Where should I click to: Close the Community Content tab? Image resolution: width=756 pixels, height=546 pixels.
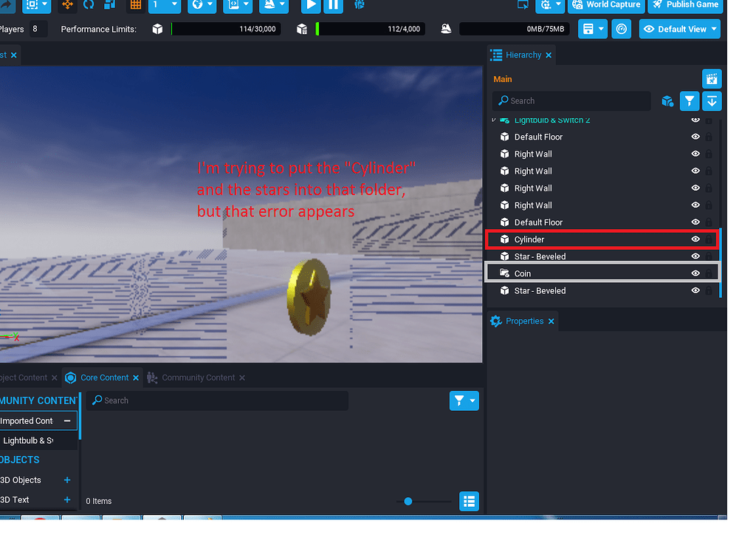point(242,378)
